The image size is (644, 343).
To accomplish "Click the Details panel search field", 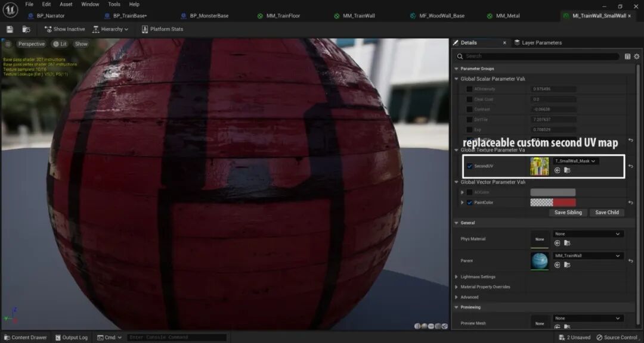I will pos(539,56).
